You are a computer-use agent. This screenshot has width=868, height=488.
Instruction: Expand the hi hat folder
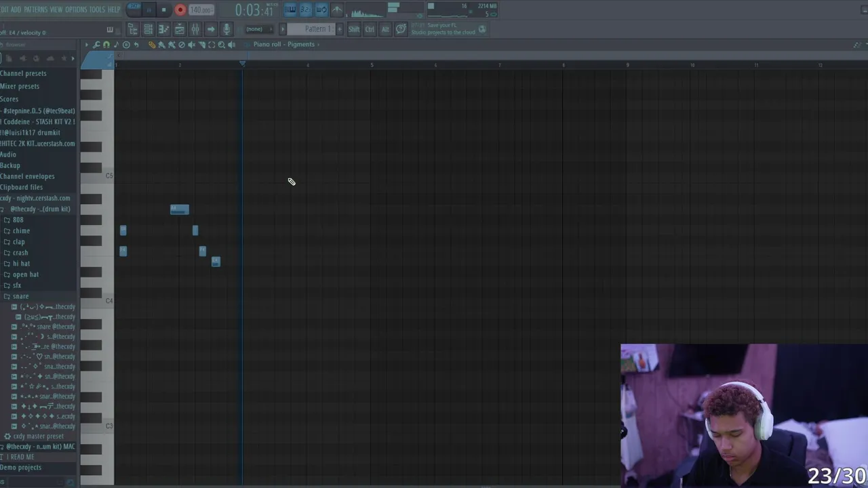coord(21,264)
